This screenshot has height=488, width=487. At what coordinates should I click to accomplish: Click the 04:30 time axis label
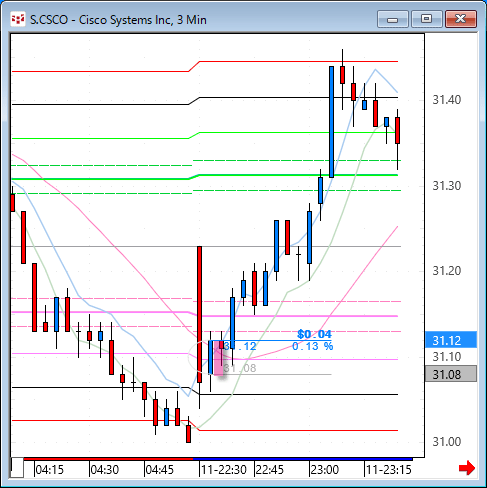(105, 470)
